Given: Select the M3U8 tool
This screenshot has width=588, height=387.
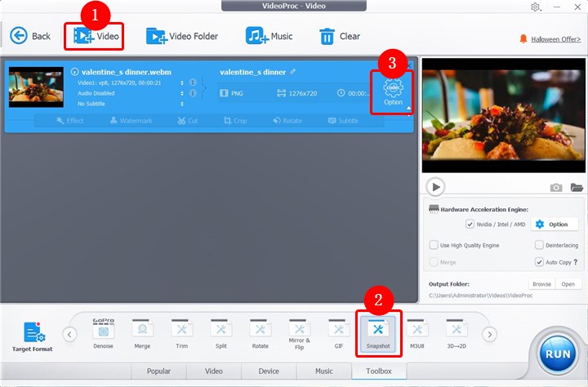Looking at the screenshot, I should point(417,333).
